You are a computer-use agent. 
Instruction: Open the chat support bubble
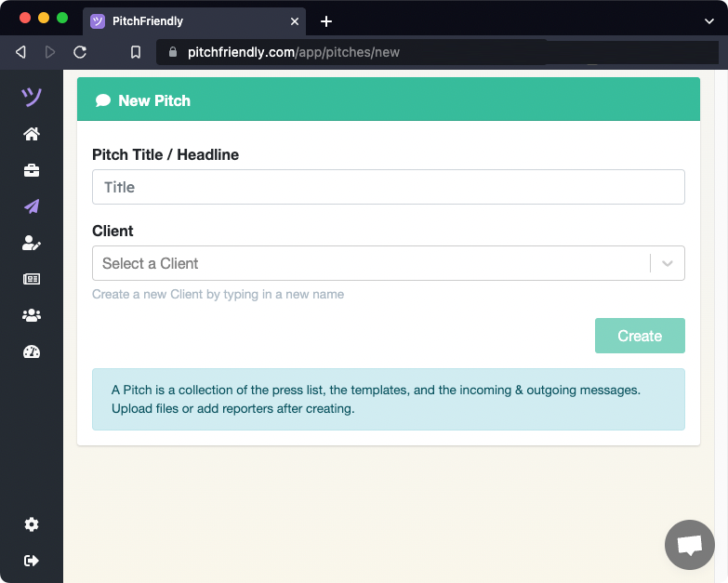[689, 545]
